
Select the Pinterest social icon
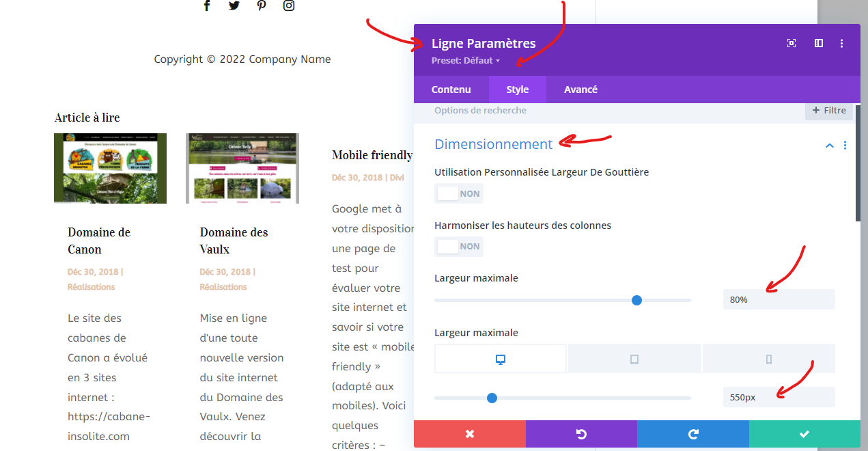pos(262,5)
